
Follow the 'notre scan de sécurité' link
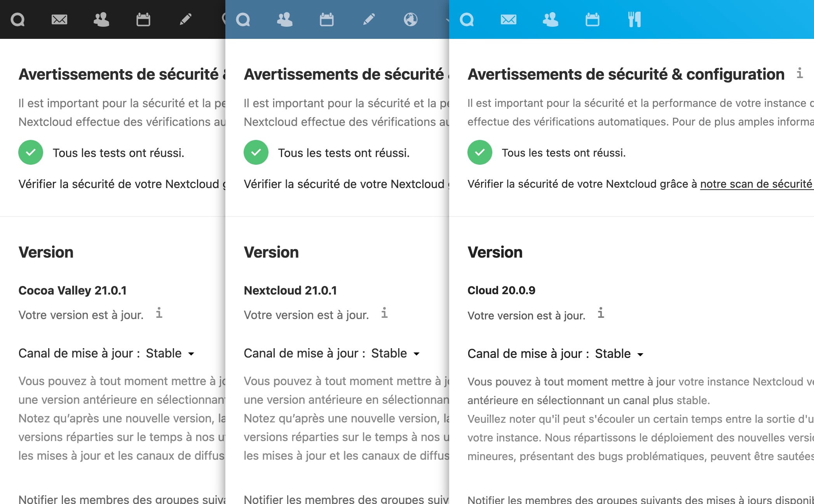(756, 184)
